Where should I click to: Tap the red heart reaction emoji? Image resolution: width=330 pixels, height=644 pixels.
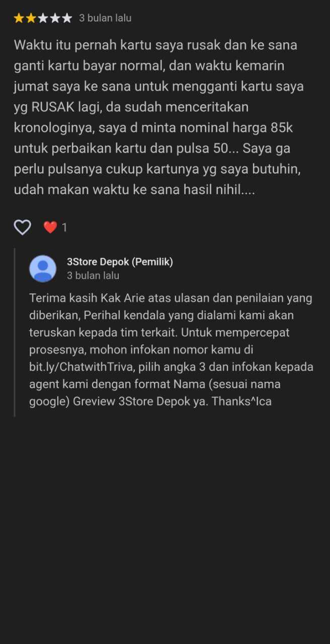click(x=50, y=227)
